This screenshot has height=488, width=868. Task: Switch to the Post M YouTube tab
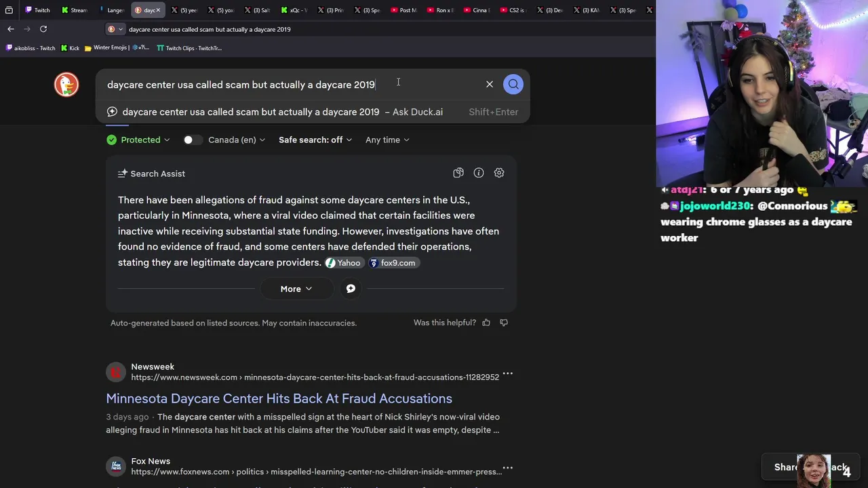point(403,10)
